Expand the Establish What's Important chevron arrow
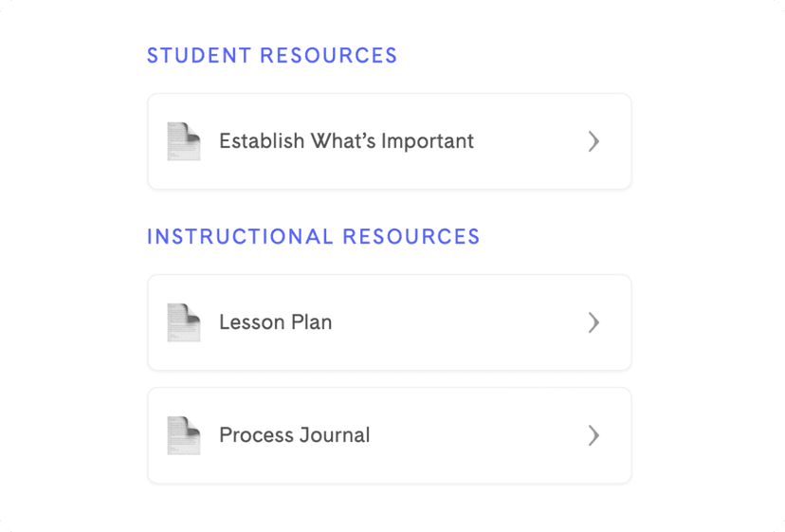Viewport: 785px width, 532px height. (593, 141)
